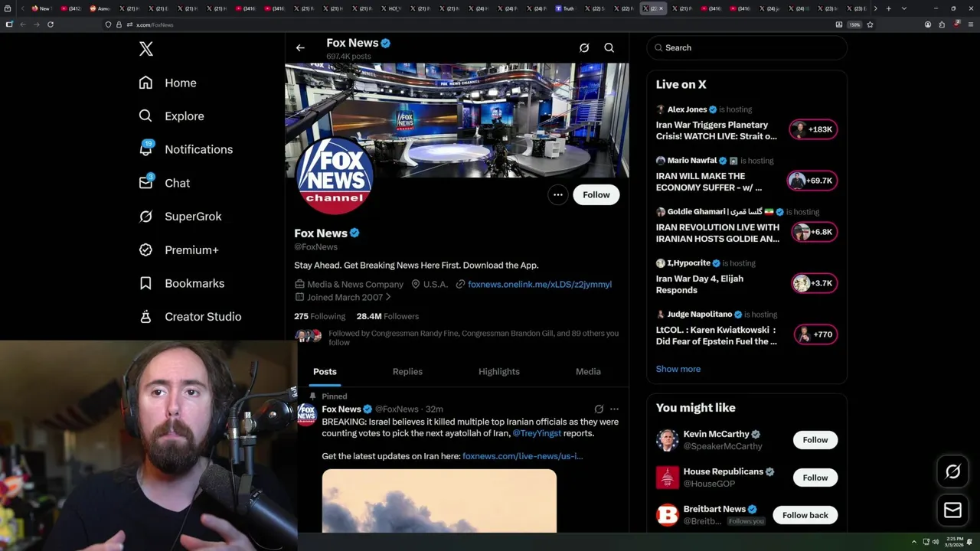Image resolution: width=980 pixels, height=551 pixels.
Task: Follow back Breitbart News
Action: (805, 515)
